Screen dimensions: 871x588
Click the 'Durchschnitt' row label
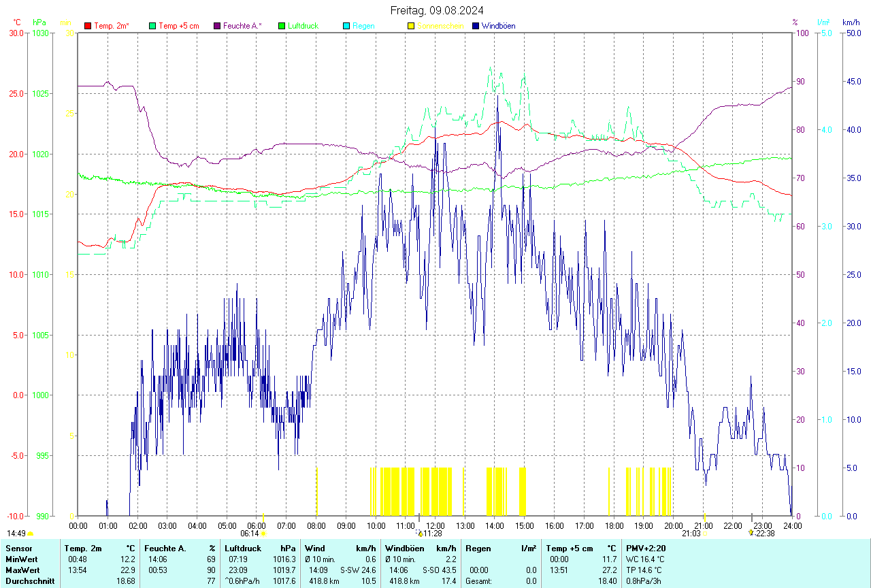[30, 581]
